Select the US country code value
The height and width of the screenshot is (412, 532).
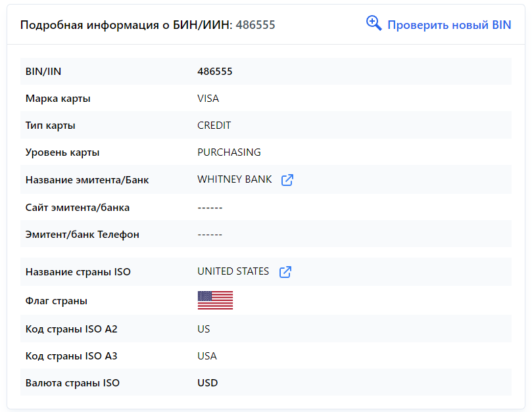click(204, 329)
